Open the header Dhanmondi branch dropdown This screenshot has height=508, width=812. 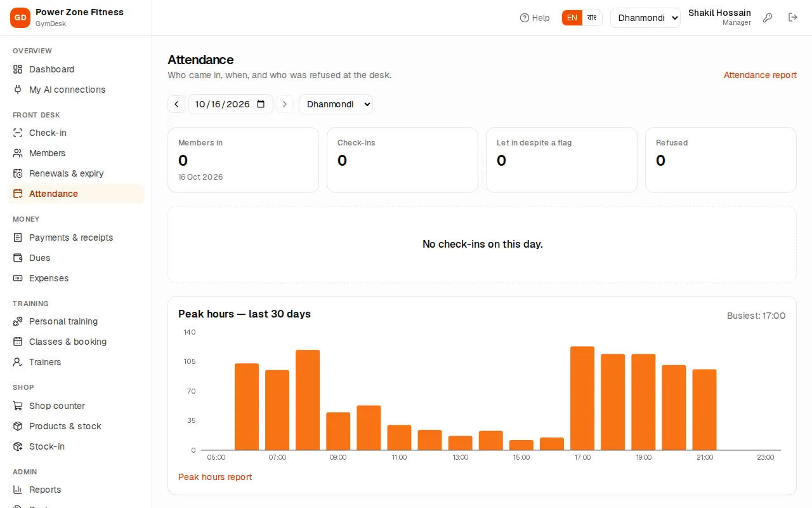click(645, 18)
